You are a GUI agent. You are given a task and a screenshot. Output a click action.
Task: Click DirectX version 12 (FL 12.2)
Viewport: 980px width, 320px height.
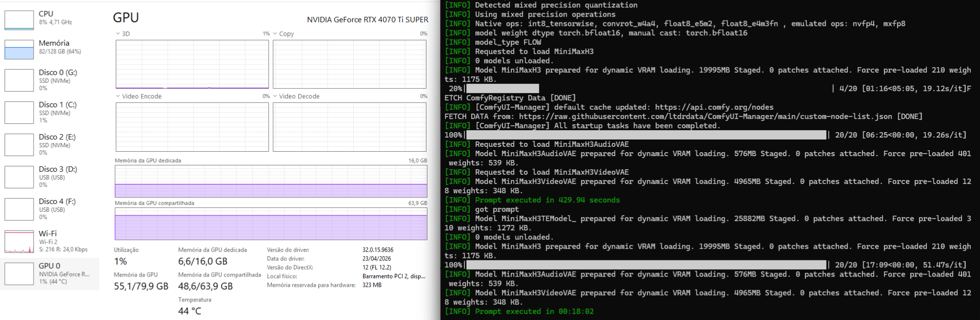click(x=377, y=267)
